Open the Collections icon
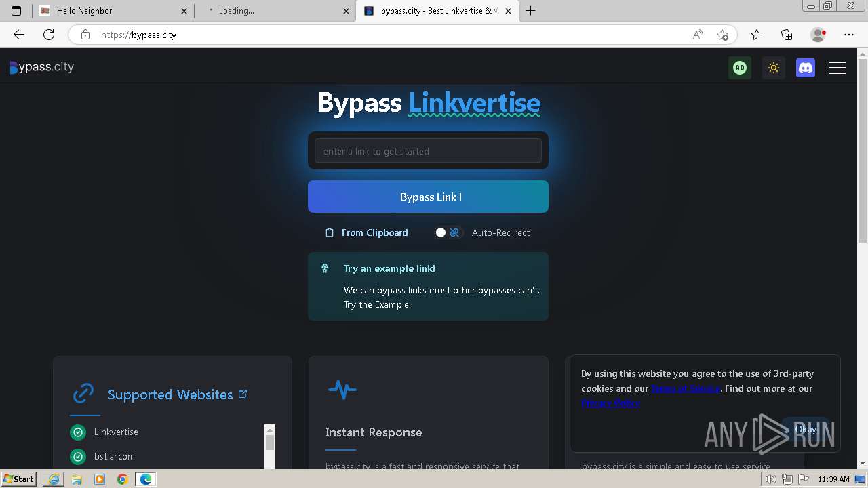868x488 pixels. [x=787, y=35]
